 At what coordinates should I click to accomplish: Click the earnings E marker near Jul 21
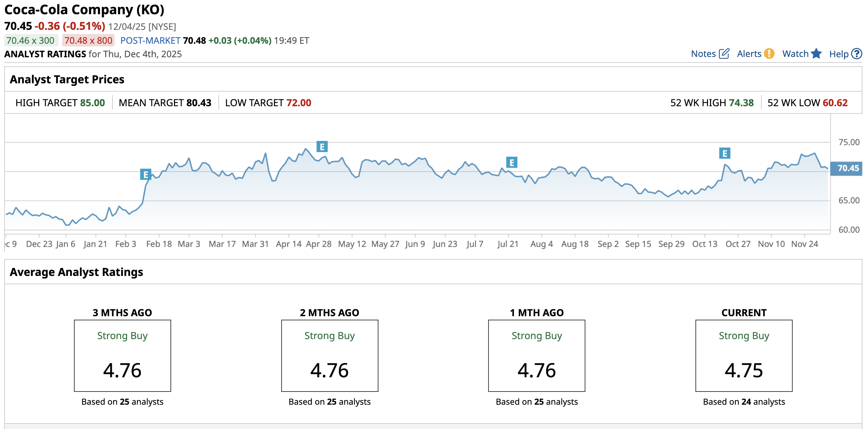(511, 162)
